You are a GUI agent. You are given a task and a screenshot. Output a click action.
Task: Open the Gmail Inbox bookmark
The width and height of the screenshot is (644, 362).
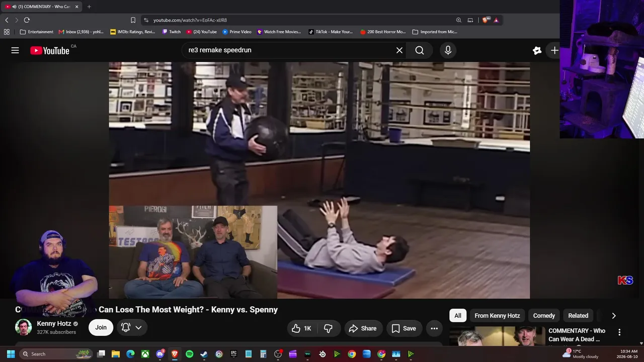(81, 32)
